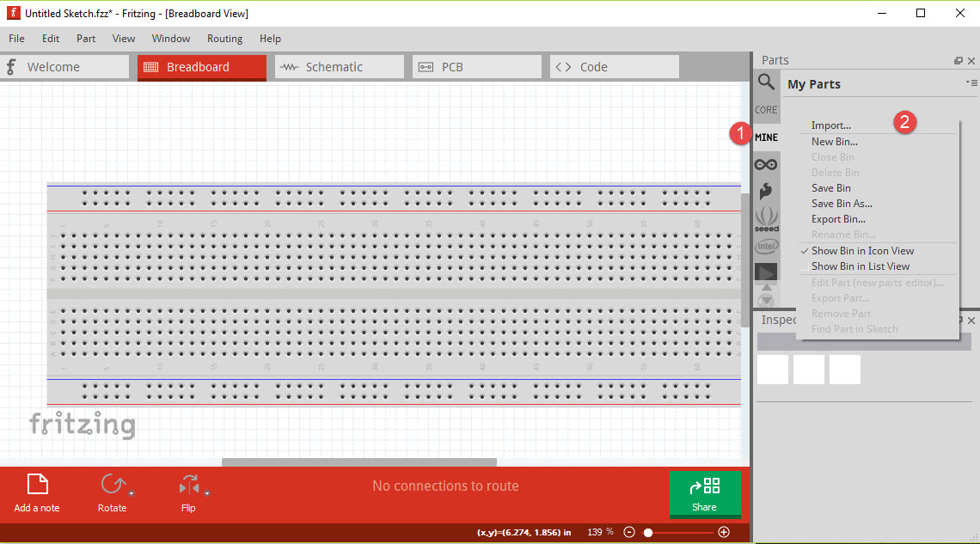Open the SparkFun flame parts bin
The image size is (980, 544).
click(x=766, y=191)
